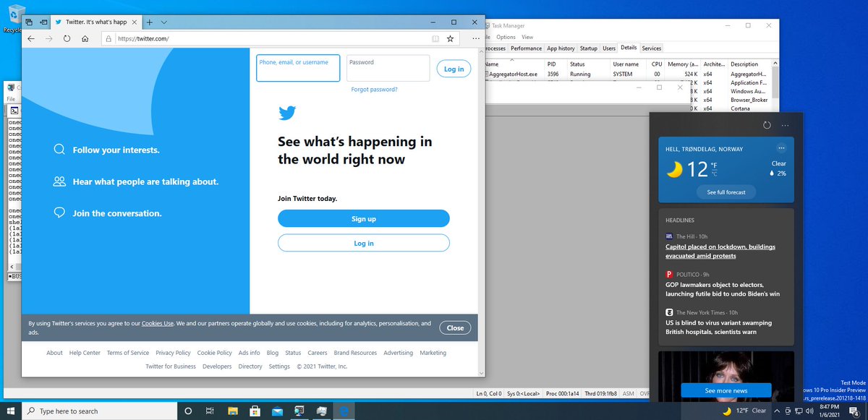
Task: Click the blue Sign up button
Action: point(364,218)
